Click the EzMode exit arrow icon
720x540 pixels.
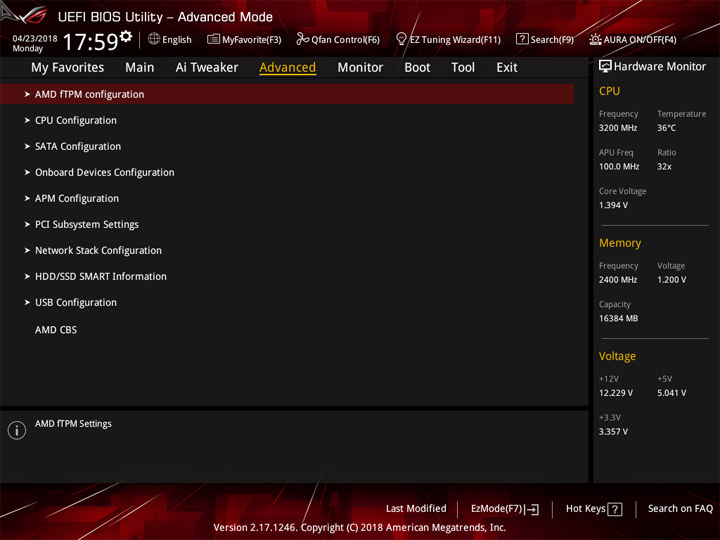(533, 509)
